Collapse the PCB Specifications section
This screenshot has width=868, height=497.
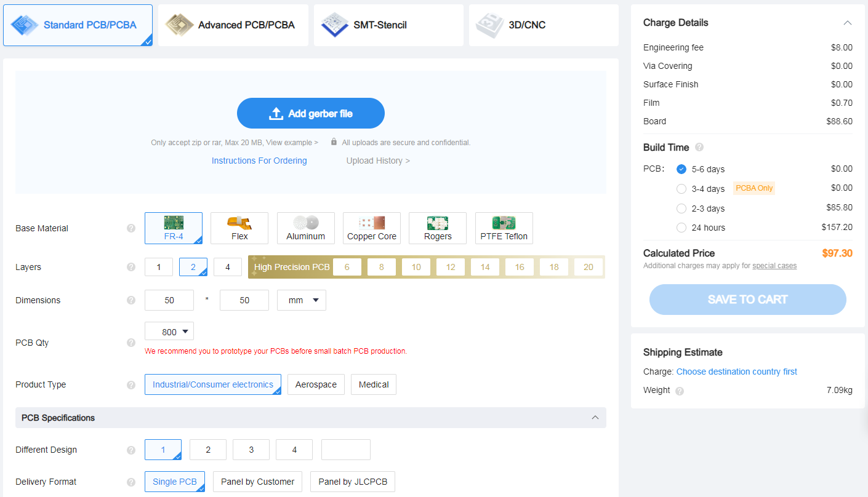click(595, 418)
